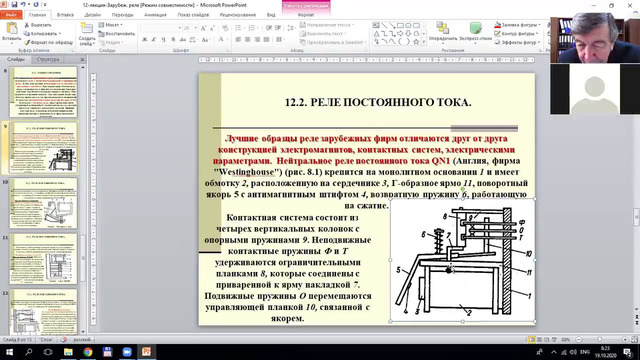Click the Normal view icon in status bar
The width and height of the screenshot is (640, 360).
531,340
